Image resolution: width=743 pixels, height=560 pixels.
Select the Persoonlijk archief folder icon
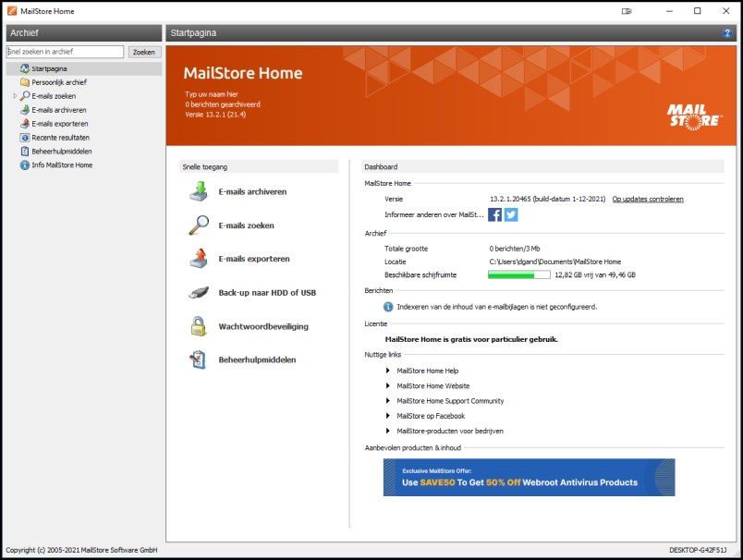(25, 82)
